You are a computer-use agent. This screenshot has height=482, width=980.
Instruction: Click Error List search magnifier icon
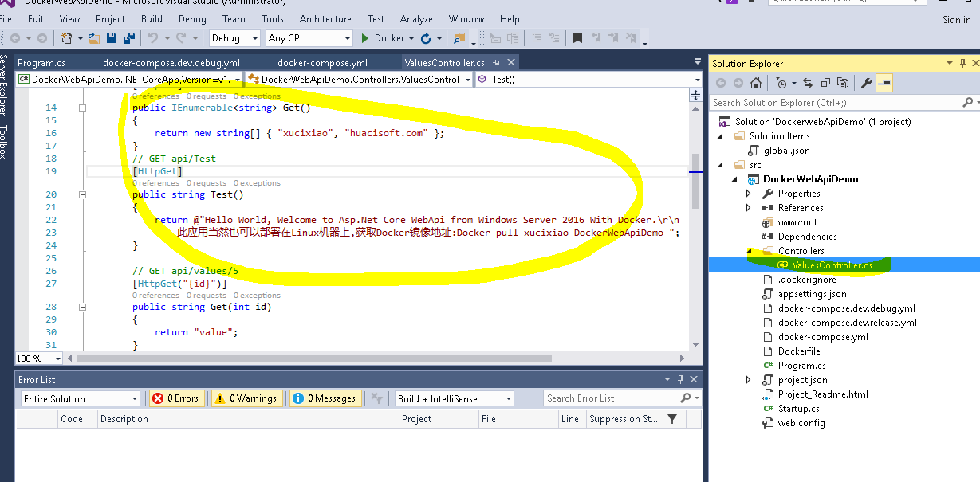(686, 398)
